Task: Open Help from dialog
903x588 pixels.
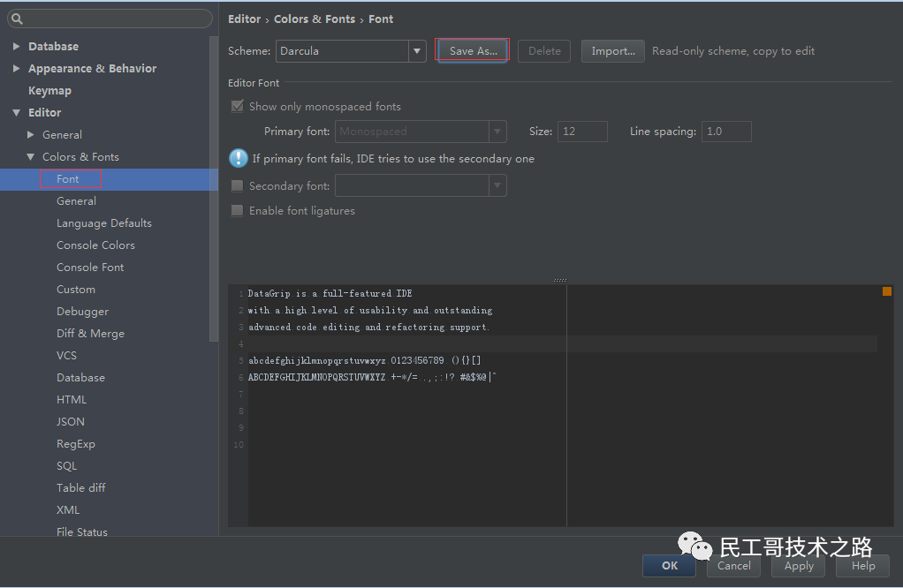Action: (x=863, y=566)
